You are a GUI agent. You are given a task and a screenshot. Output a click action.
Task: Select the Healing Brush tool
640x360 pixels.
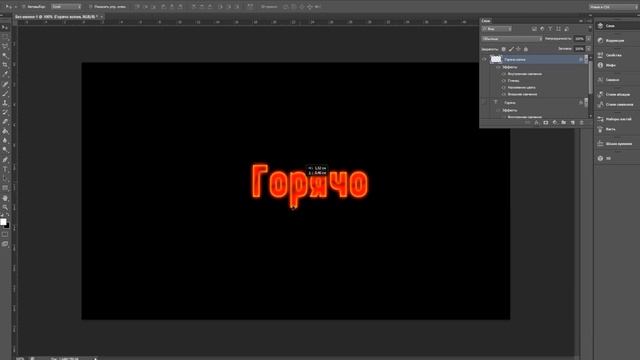(x=5, y=84)
